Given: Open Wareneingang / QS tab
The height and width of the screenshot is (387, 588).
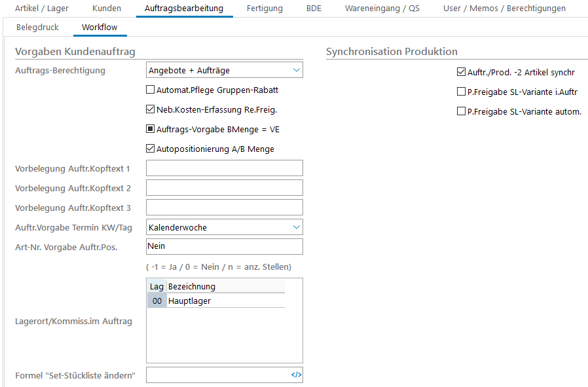Looking at the screenshot, I should point(382,9).
